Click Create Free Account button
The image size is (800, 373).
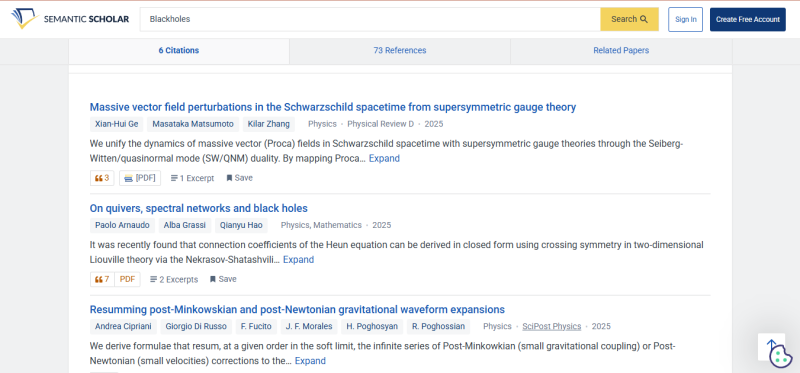[x=747, y=19]
